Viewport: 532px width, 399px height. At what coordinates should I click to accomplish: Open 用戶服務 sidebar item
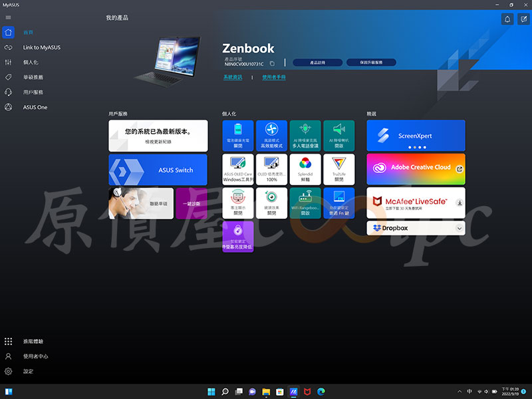click(33, 92)
